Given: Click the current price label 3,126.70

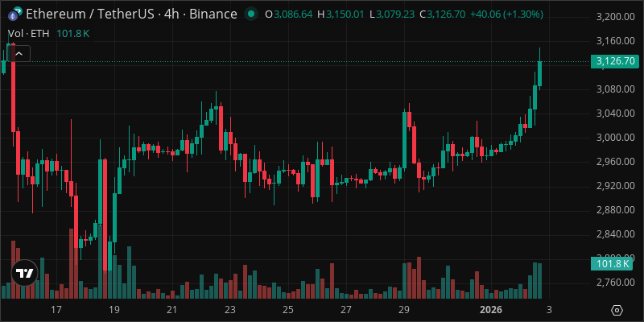Looking at the screenshot, I should [x=615, y=61].
